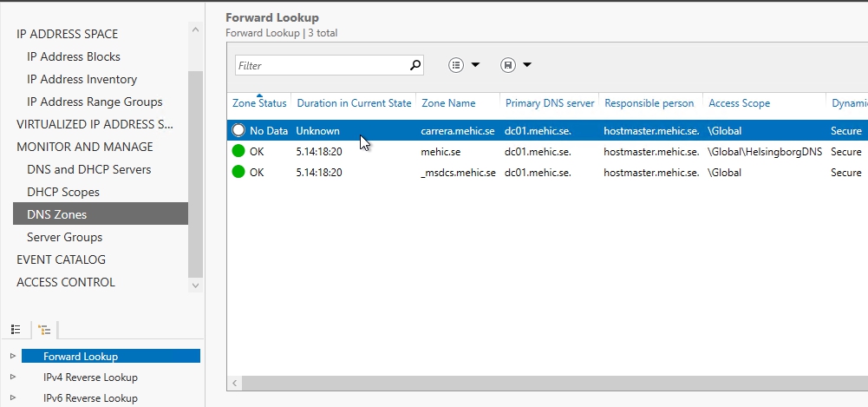
Task: Select DHCP Scopes in navigation pane
Action: point(62,192)
